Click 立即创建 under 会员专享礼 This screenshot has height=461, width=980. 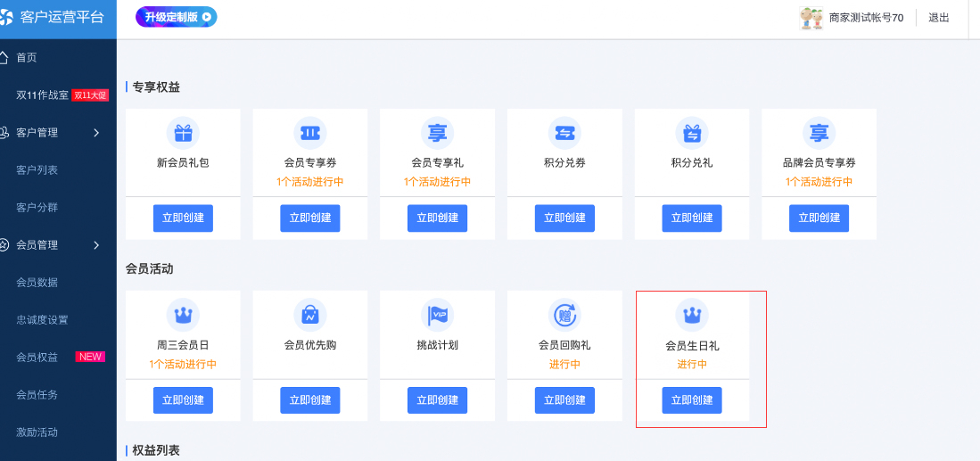click(x=438, y=218)
